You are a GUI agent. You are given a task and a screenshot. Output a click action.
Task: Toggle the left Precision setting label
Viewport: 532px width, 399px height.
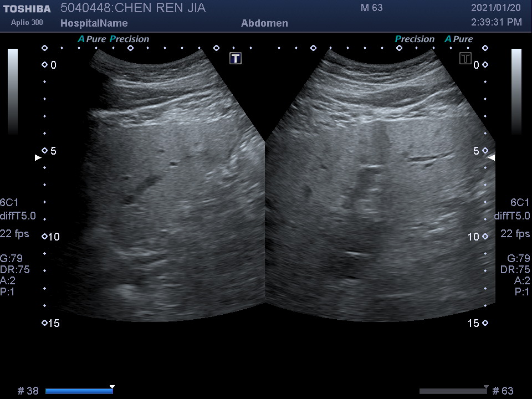(x=130, y=39)
